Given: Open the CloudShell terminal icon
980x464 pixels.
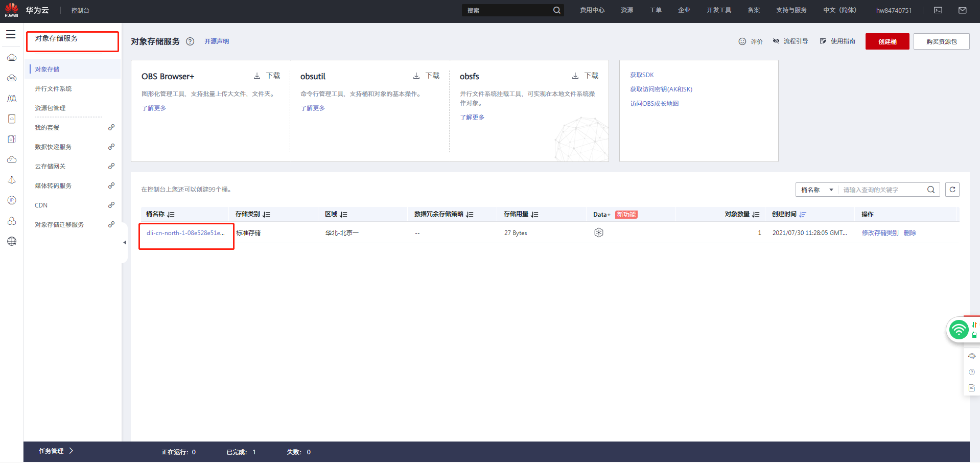Looking at the screenshot, I should (938, 10).
